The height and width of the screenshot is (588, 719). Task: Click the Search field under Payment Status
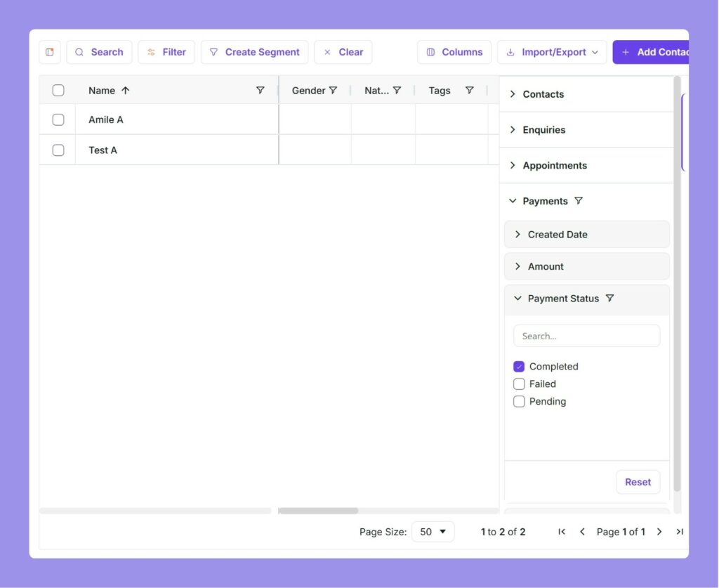click(586, 335)
